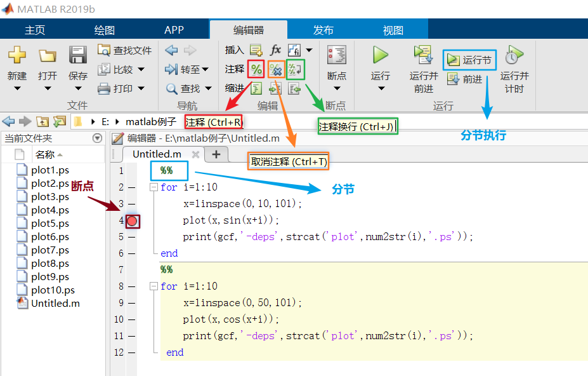Image resolution: width=588 pixels, height=376 pixels.
Task: Click the Print (打印) button
Action: (115, 89)
